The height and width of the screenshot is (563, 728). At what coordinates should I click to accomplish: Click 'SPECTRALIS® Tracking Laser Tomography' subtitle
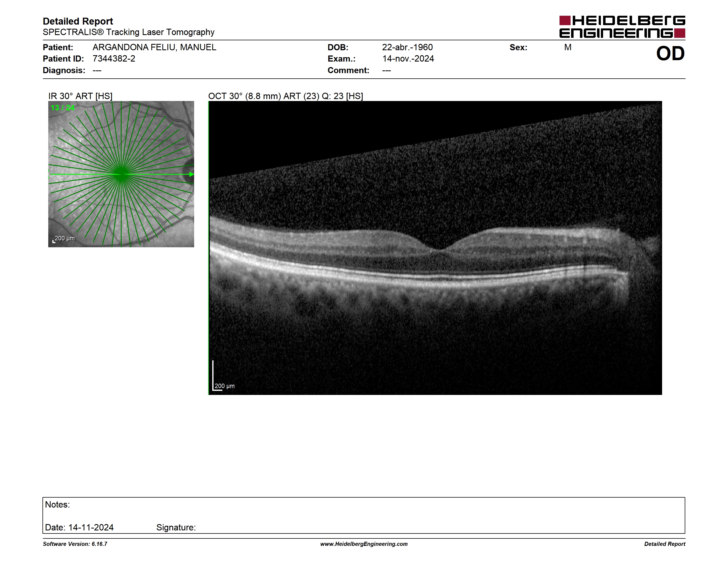pos(128,32)
